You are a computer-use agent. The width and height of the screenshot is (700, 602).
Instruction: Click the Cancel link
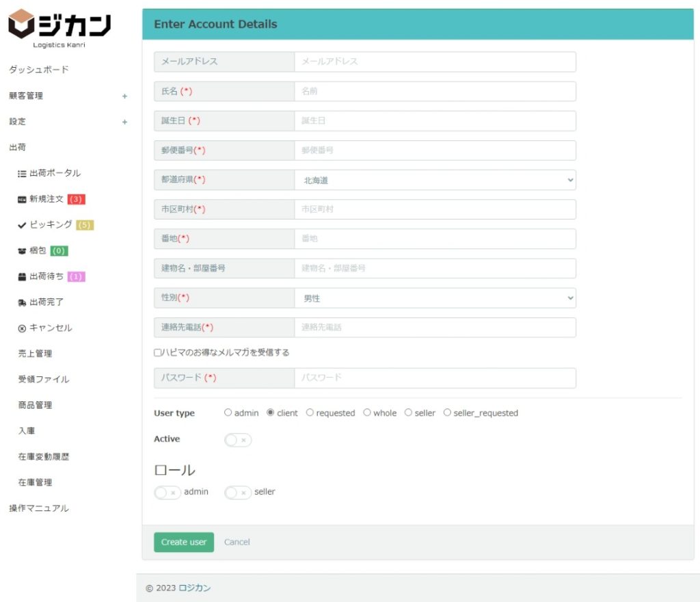(237, 542)
